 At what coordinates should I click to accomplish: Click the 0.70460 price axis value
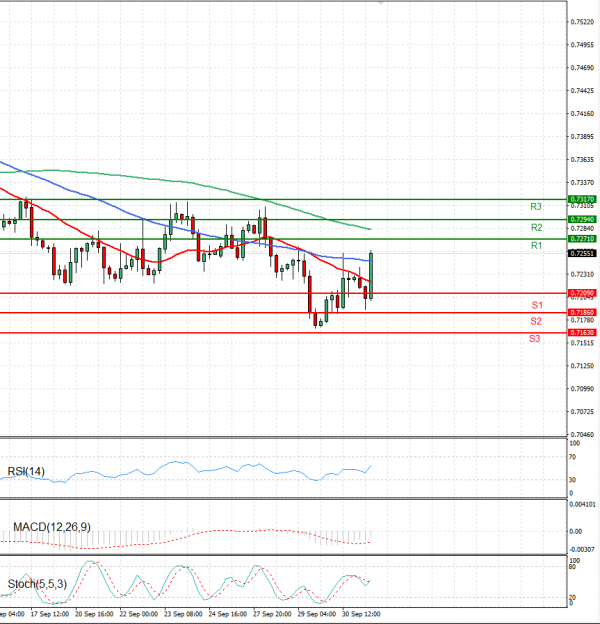(582, 435)
